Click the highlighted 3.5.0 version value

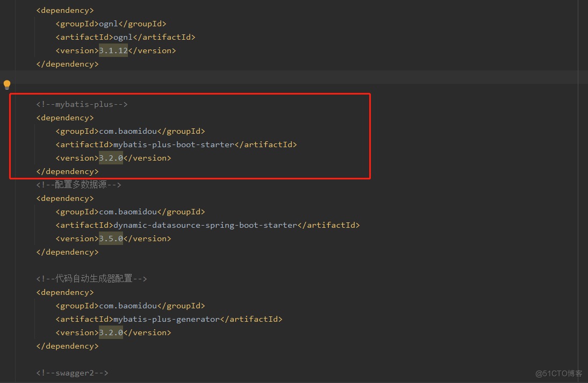(x=111, y=238)
